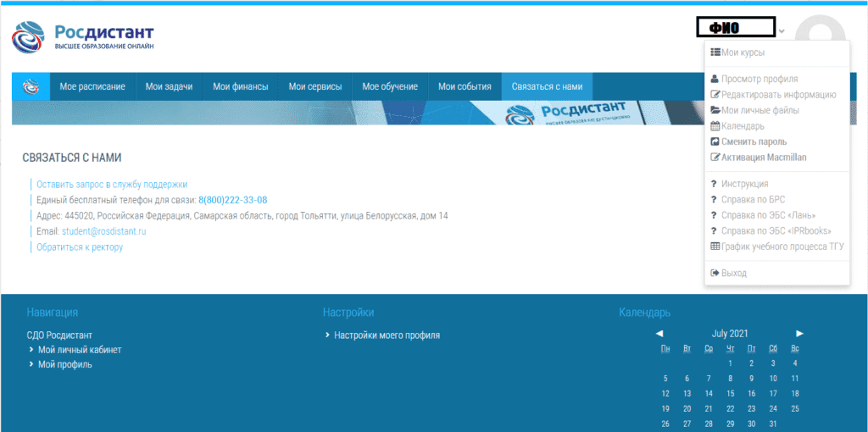Collapse the user menu dropdown arrow
The image size is (868, 432).
pyautogui.click(x=782, y=31)
